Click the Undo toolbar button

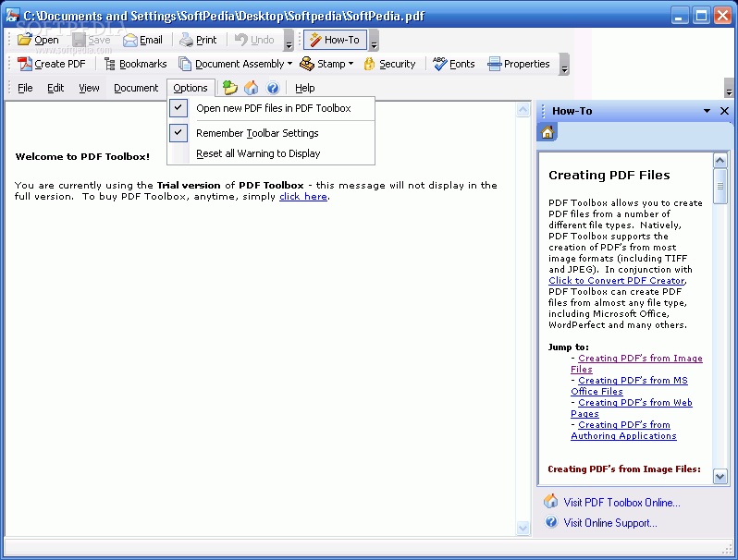(x=254, y=40)
